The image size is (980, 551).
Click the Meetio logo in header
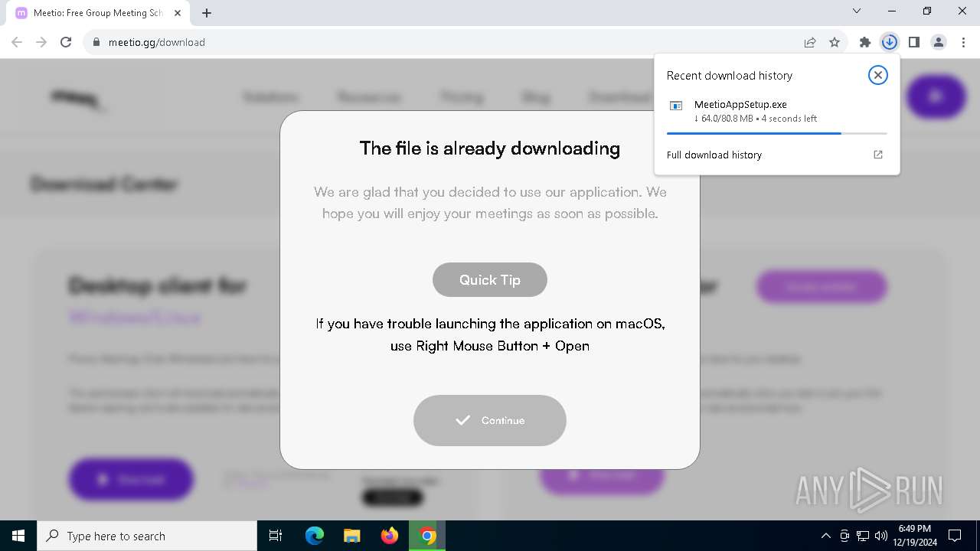pyautogui.click(x=77, y=98)
